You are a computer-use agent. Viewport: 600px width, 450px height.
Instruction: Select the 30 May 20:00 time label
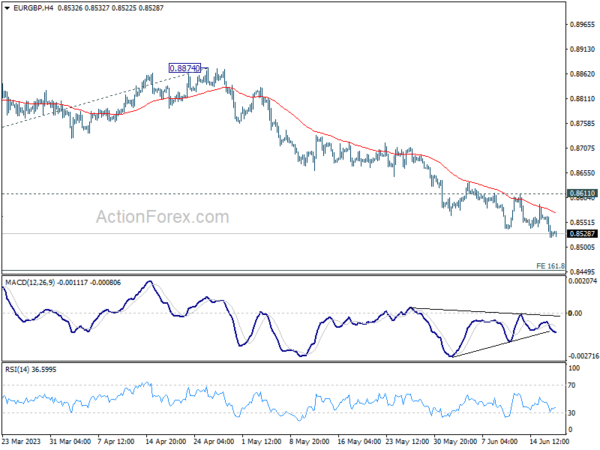(455, 442)
